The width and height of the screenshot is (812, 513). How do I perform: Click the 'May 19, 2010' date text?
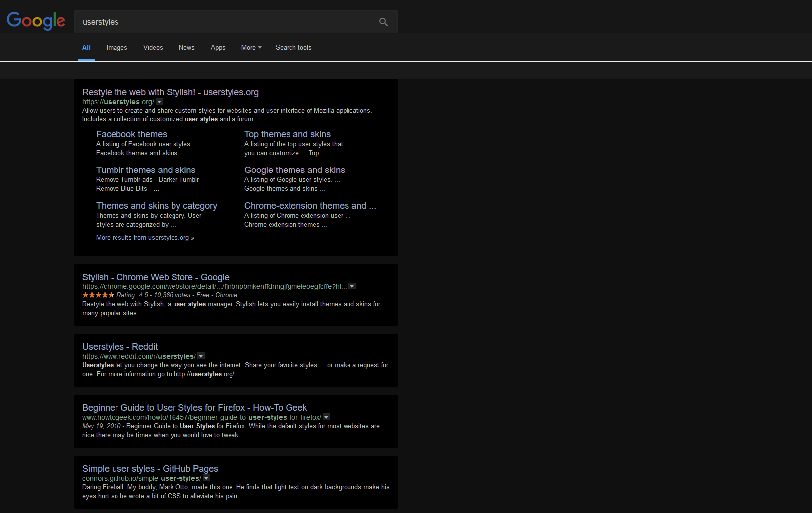pyautogui.click(x=101, y=426)
